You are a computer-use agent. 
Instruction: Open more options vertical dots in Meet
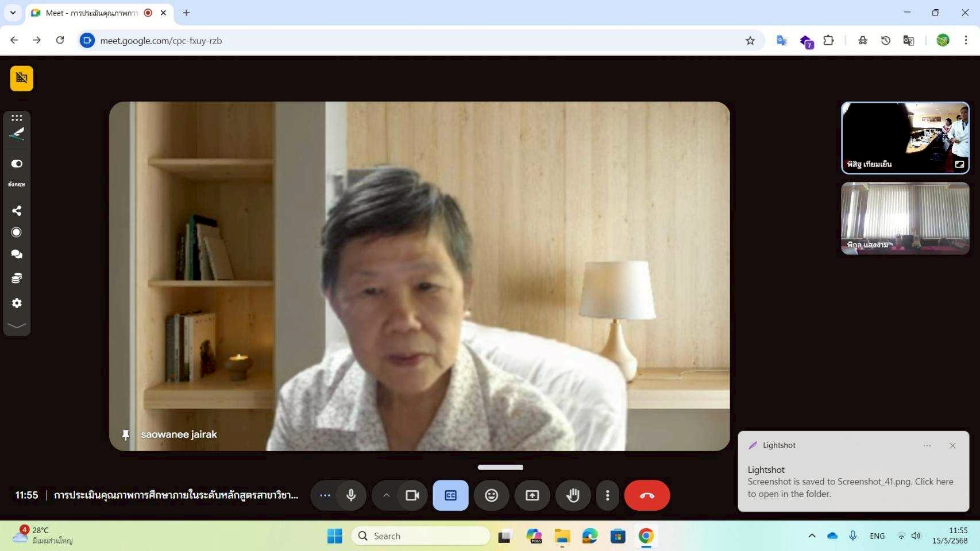point(607,495)
